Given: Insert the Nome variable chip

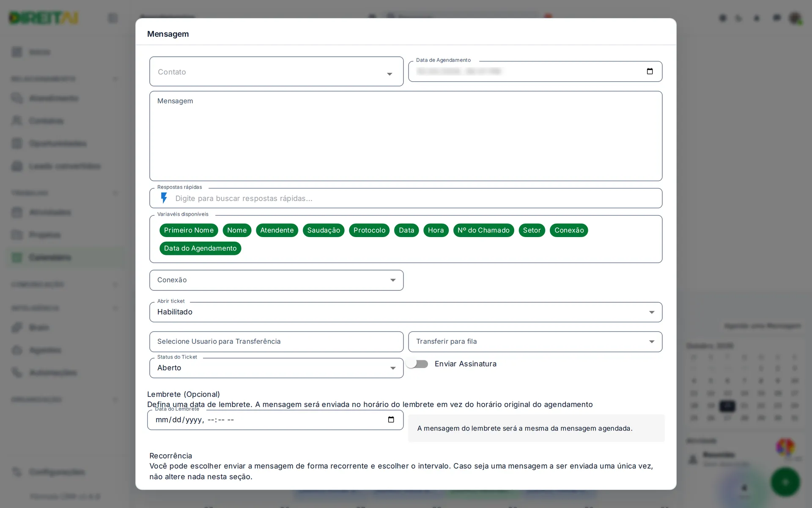Looking at the screenshot, I should tap(237, 230).
